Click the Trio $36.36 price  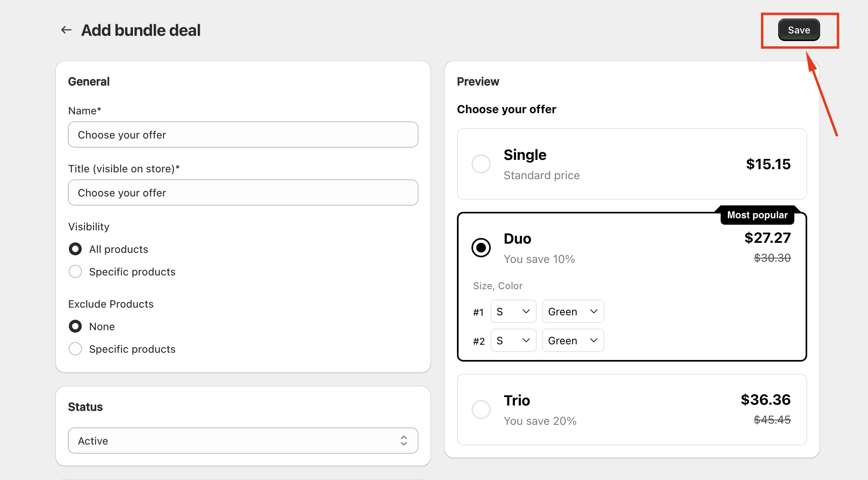765,399
